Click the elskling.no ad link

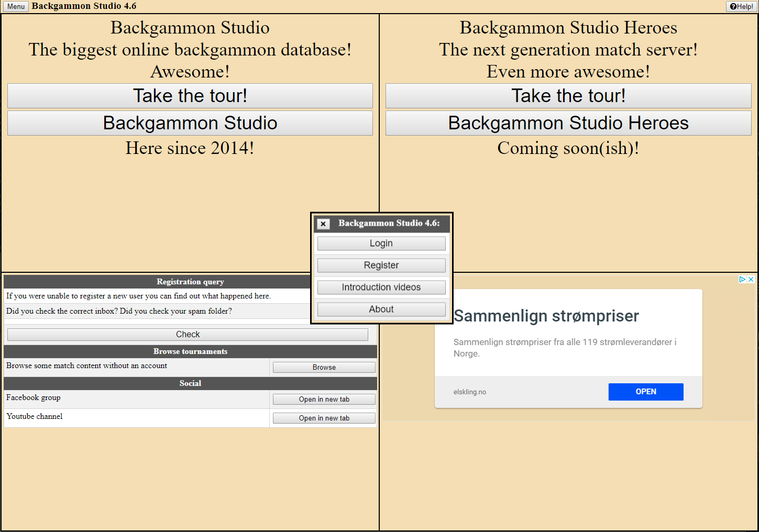[x=470, y=392]
